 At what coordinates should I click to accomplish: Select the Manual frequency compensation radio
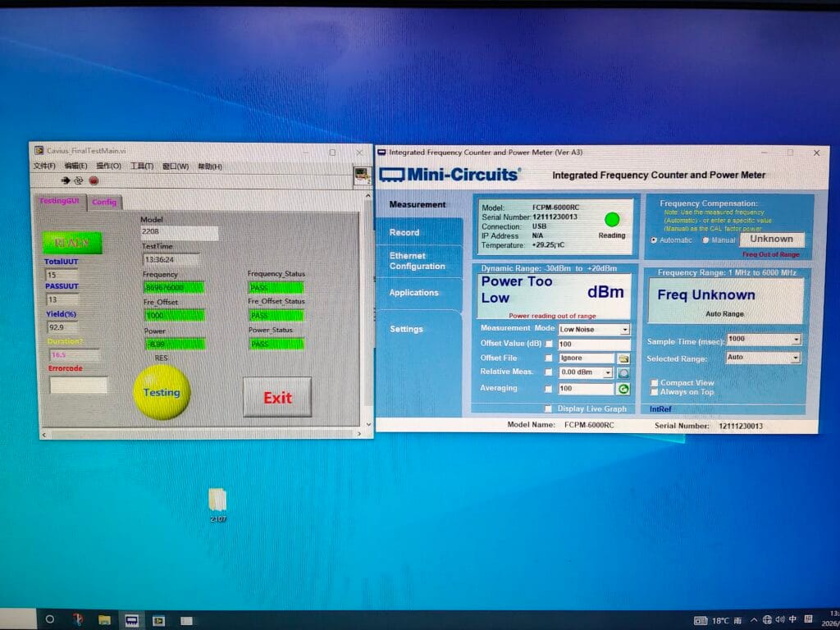[705, 240]
